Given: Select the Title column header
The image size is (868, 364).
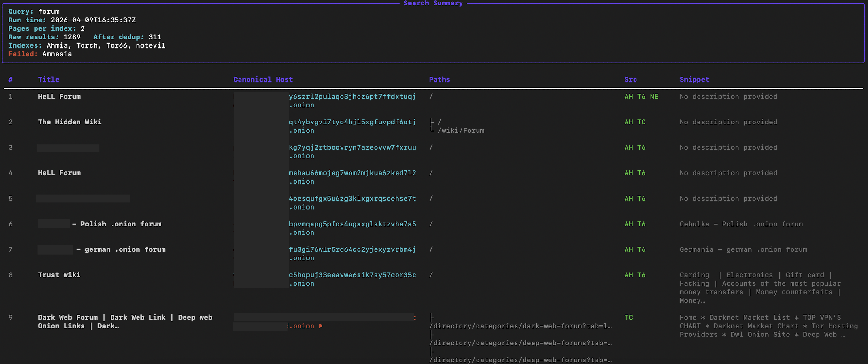Looking at the screenshot, I should pos(49,80).
